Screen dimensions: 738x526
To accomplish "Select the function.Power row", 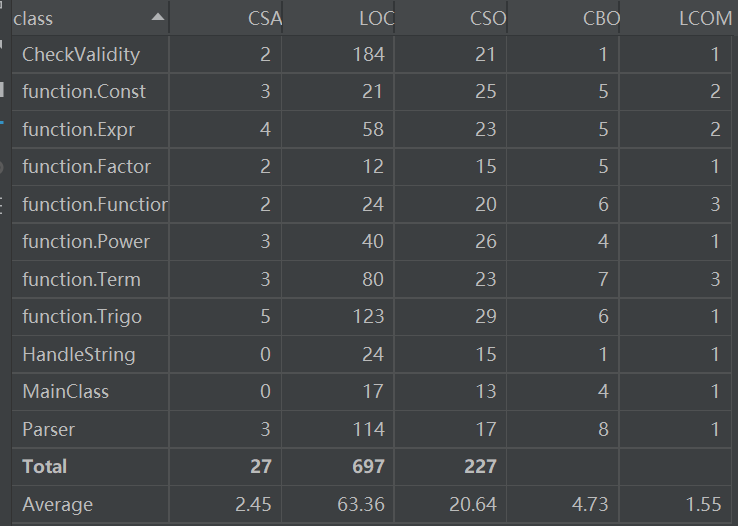I will coord(86,241).
